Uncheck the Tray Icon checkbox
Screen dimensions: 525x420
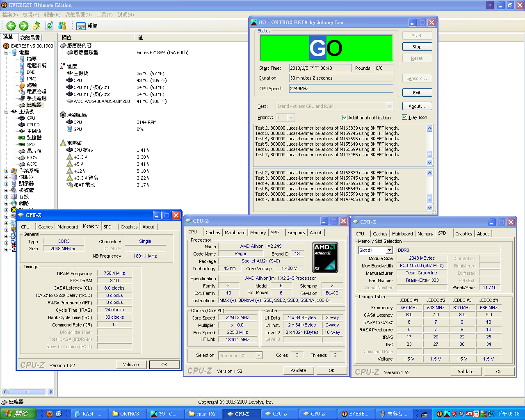click(405, 117)
